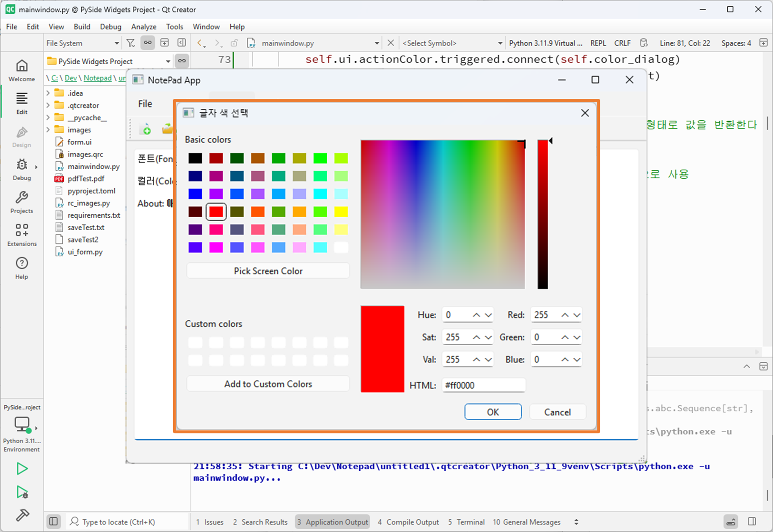Open the File System view dropdown

tap(82, 43)
